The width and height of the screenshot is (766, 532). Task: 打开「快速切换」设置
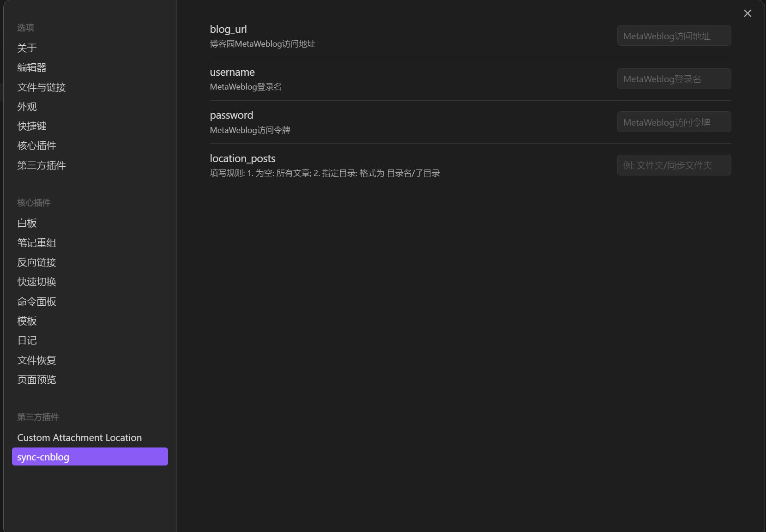tap(36, 282)
